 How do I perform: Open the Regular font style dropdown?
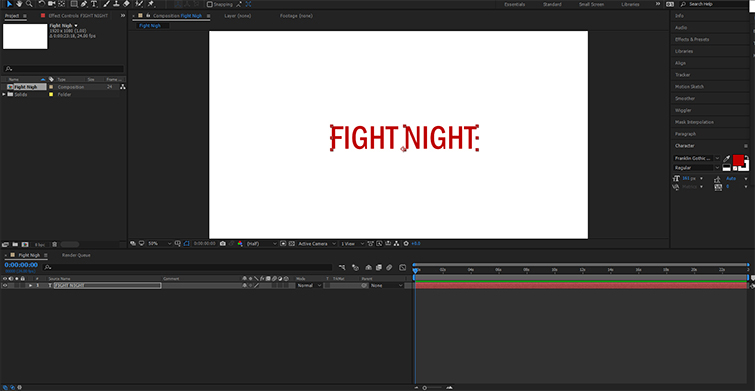pos(697,168)
